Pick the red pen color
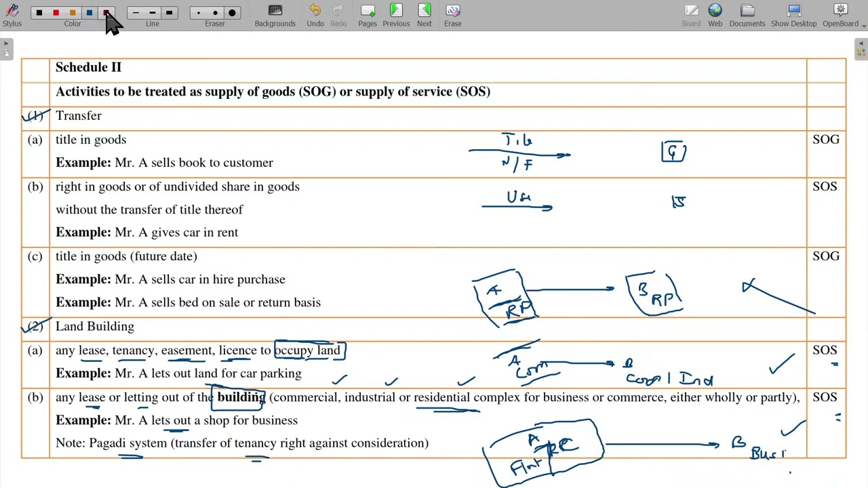868x488 pixels. pos(56,12)
